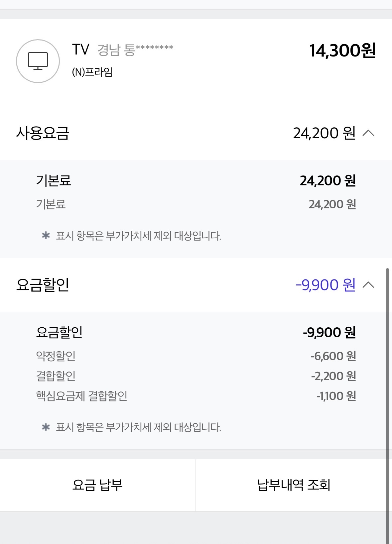The width and height of the screenshot is (392, 544).
Task: Click the TV monitor icon
Action: (38, 61)
